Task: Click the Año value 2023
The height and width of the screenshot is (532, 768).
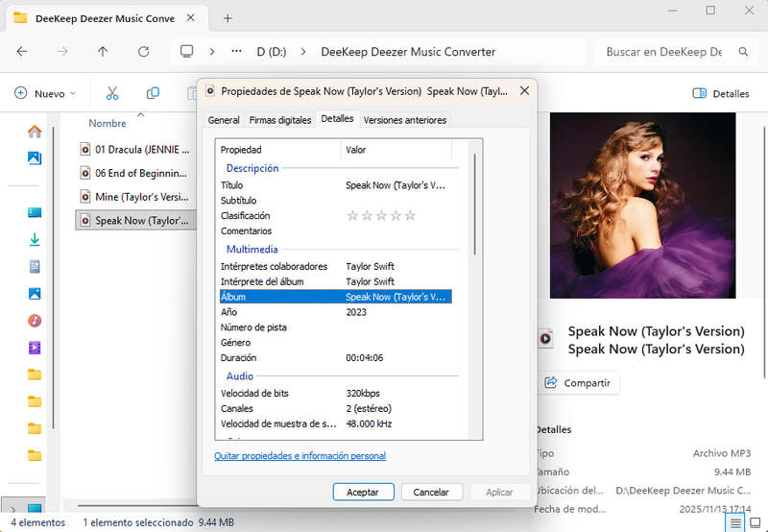Action: click(x=356, y=312)
